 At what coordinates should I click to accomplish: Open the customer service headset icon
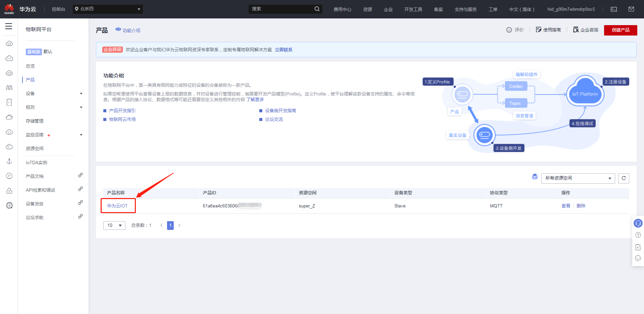tap(638, 223)
